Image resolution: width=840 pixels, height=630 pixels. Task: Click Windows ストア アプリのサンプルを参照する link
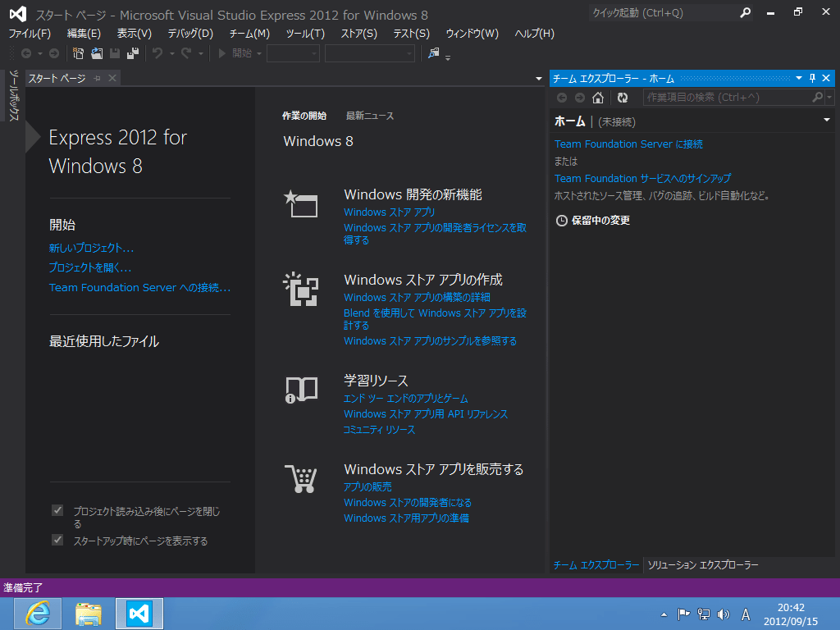tap(430, 340)
